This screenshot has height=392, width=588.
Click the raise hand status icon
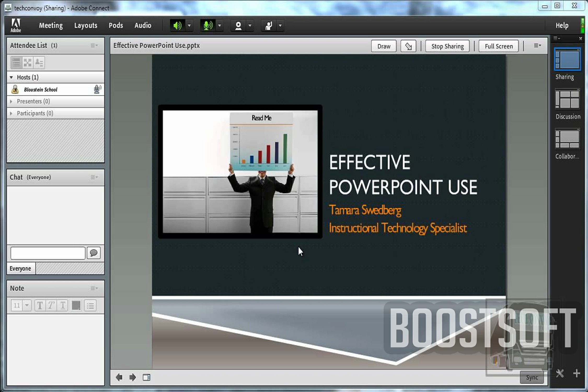click(x=268, y=26)
